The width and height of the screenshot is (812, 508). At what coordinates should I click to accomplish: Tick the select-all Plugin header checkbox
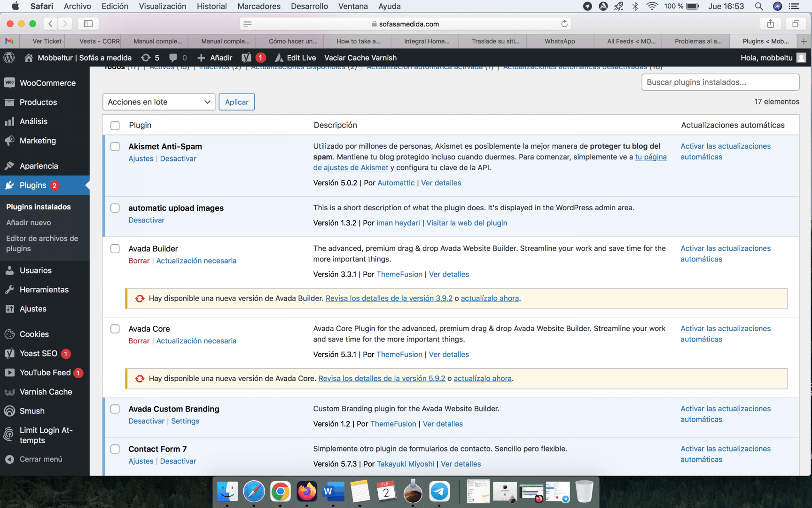coord(115,125)
